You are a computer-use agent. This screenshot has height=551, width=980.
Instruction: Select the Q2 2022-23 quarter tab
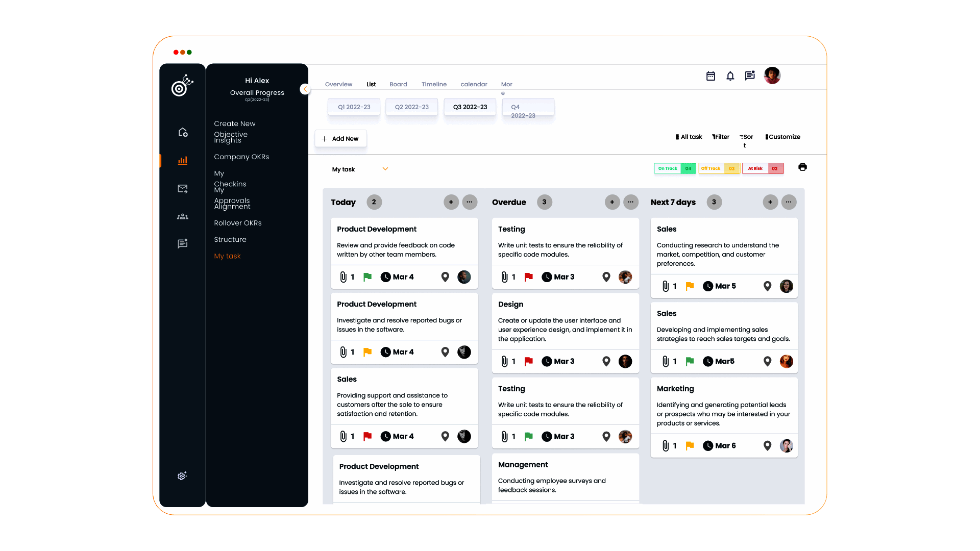click(x=411, y=107)
